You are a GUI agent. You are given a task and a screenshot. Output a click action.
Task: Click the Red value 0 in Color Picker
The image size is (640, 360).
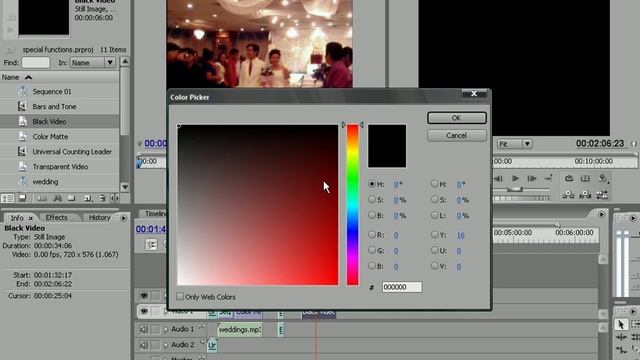coord(396,235)
